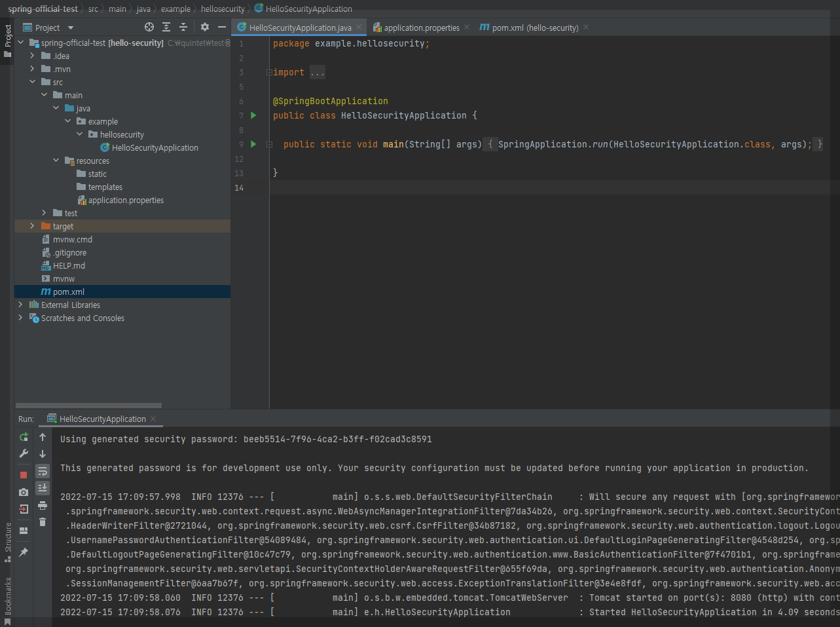Expand the folded import block

pyautogui.click(x=269, y=72)
